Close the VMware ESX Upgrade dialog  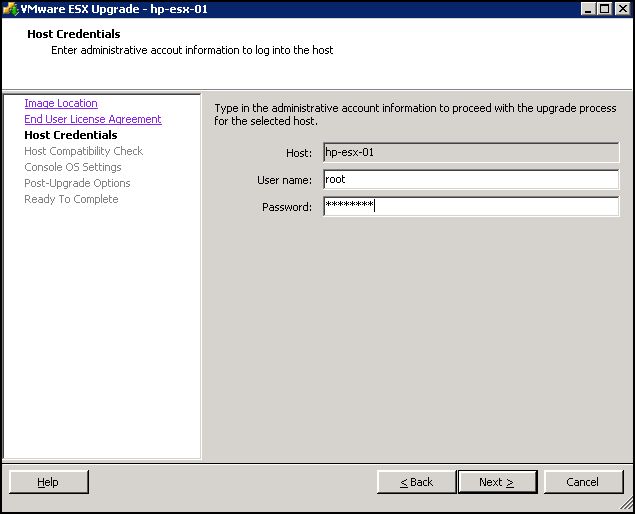(621, 9)
